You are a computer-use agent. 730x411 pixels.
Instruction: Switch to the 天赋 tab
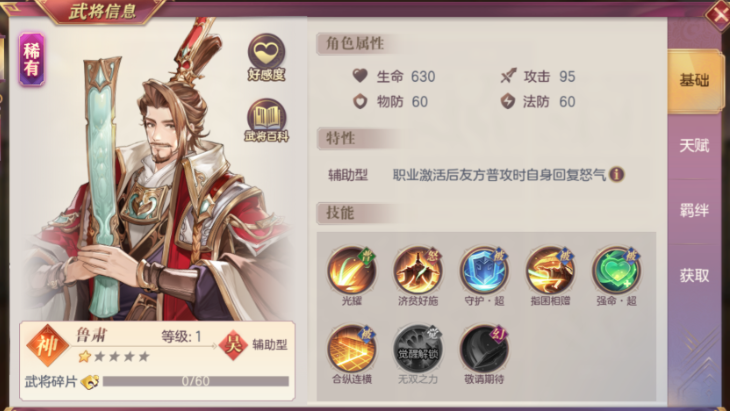[x=694, y=146]
